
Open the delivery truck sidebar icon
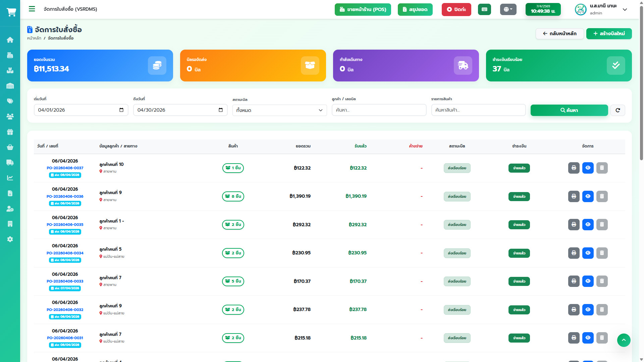pos(10,163)
